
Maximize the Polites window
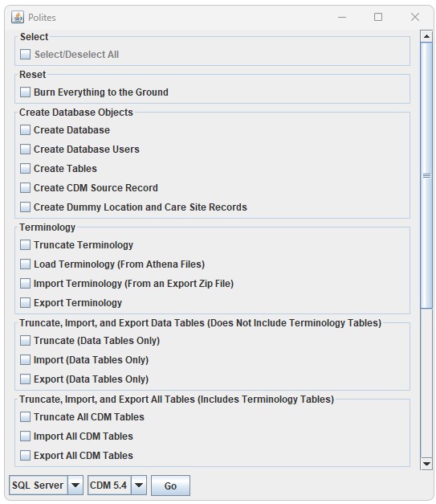click(378, 17)
